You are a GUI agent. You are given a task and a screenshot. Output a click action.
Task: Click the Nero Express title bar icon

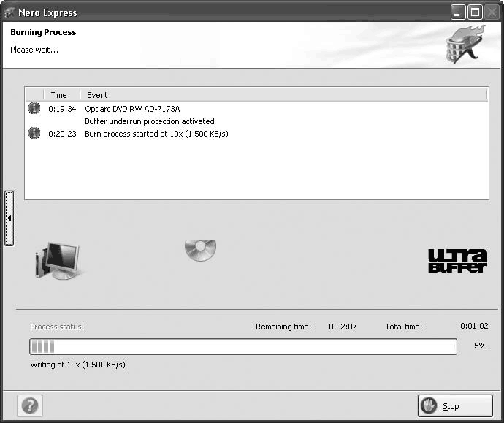click(x=10, y=12)
